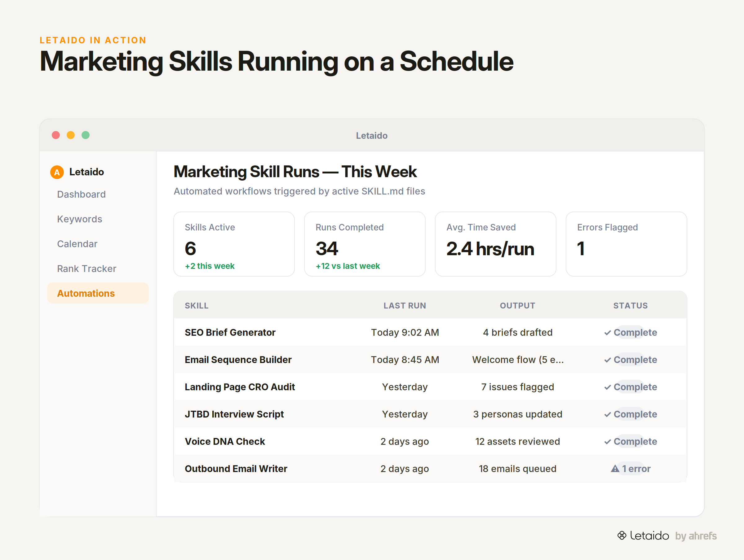744x560 pixels.
Task: Sort by the STATUS column header
Action: point(631,305)
